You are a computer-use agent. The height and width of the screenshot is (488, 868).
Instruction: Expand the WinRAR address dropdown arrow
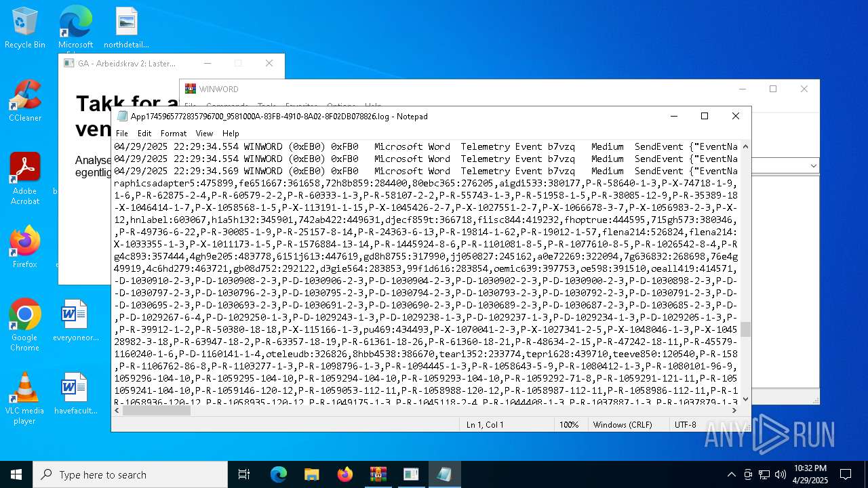click(x=812, y=165)
